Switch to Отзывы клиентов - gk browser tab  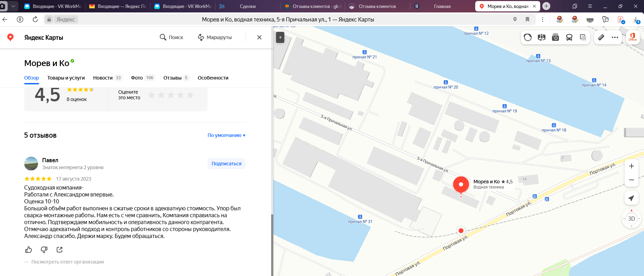click(313, 6)
